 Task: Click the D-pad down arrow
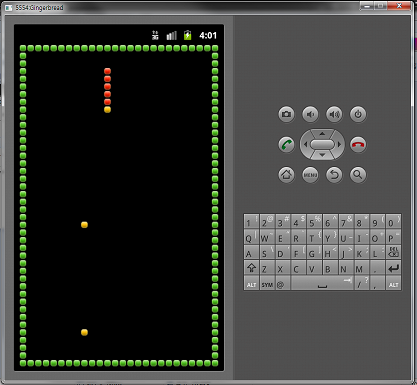322,155
